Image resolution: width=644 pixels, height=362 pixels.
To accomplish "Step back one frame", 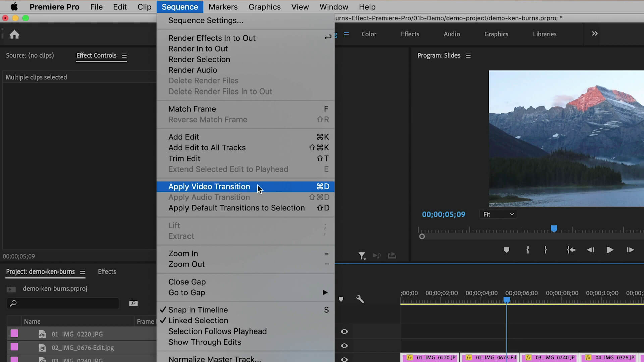I will 590,250.
